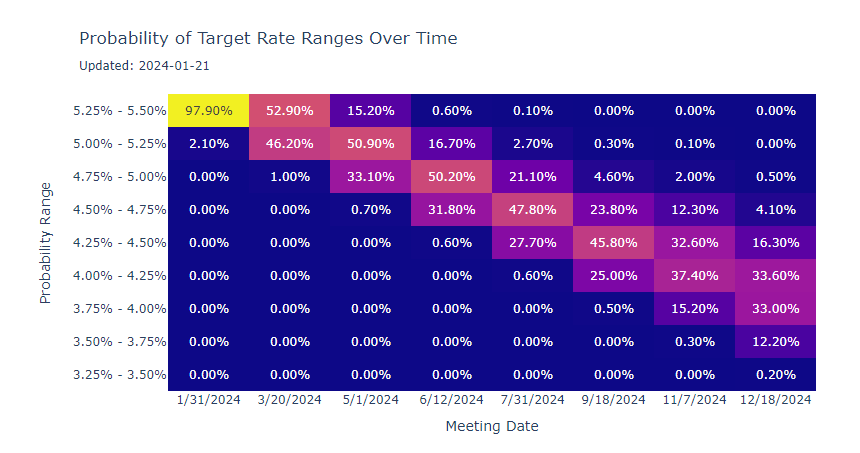Click the 3.25% - 3.50% y-axis label
Screen dimensions: 860x453
point(119,375)
